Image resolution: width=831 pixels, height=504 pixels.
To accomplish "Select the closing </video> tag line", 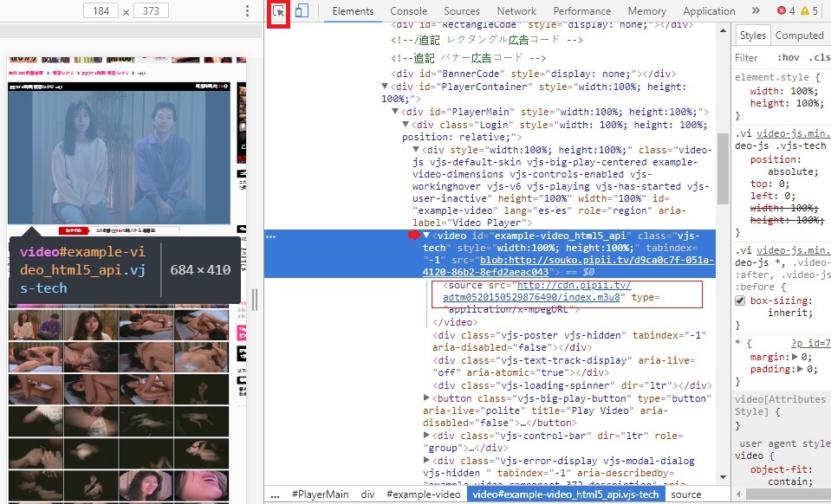I will tap(455, 322).
